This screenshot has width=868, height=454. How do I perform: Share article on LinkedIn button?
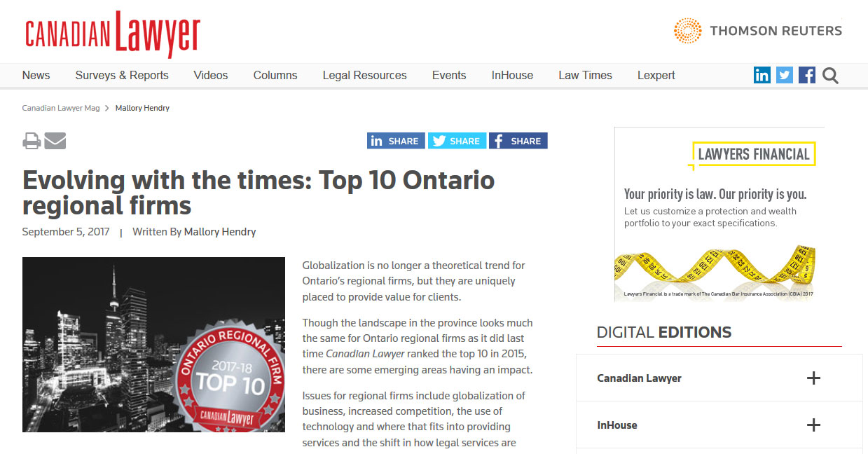tap(396, 141)
